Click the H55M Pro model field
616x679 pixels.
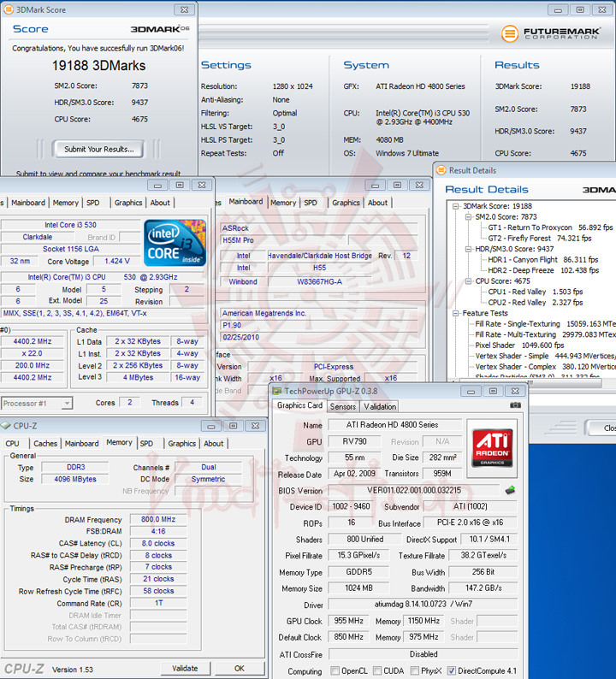284,240
